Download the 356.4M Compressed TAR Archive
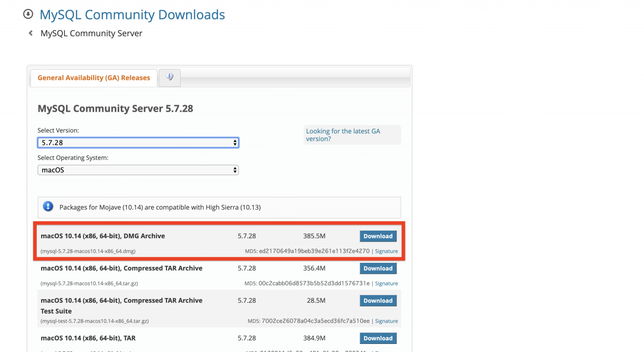 click(x=378, y=268)
